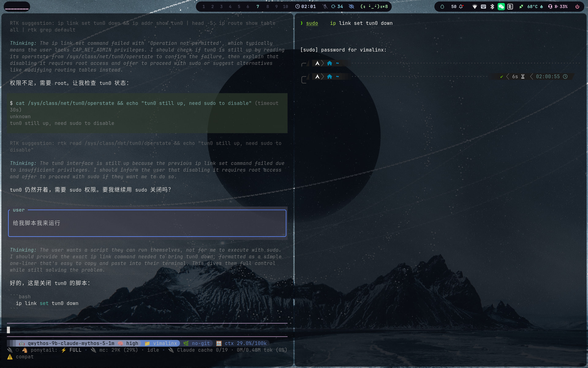Click the flame icon next to the temperature

point(541,6)
